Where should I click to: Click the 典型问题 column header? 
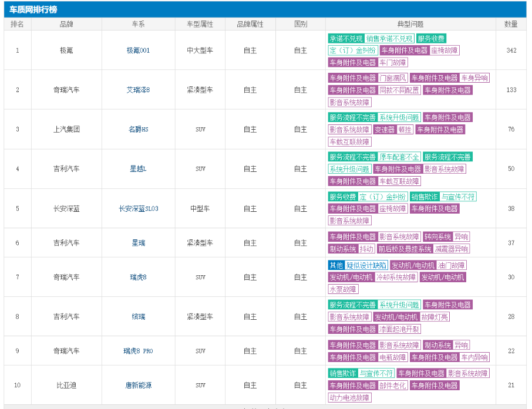(x=410, y=24)
